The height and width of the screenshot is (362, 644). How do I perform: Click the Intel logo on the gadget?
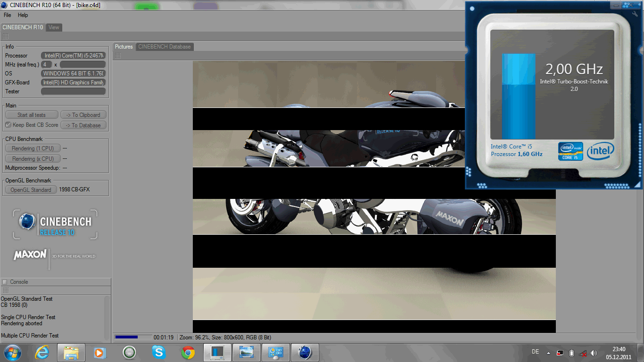click(601, 151)
